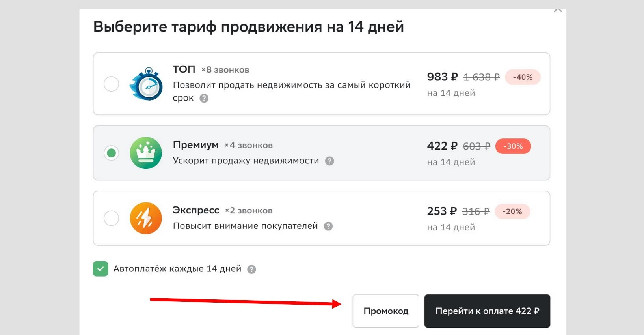Select the ТОП tariff radio button
The height and width of the screenshot is (335, 644).
point(112,84)
